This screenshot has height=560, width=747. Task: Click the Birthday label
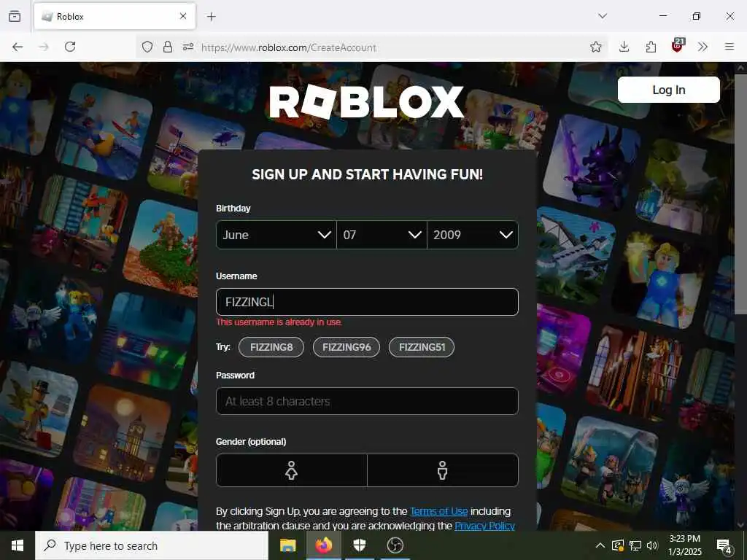tap(233, 208)
